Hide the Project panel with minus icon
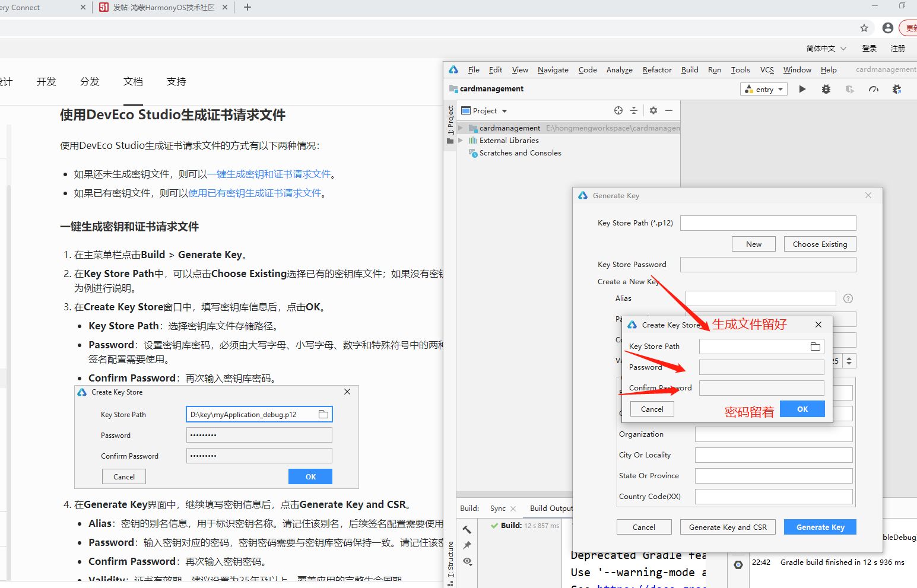The width and height of the screenshot is (917, 588). 669,110
